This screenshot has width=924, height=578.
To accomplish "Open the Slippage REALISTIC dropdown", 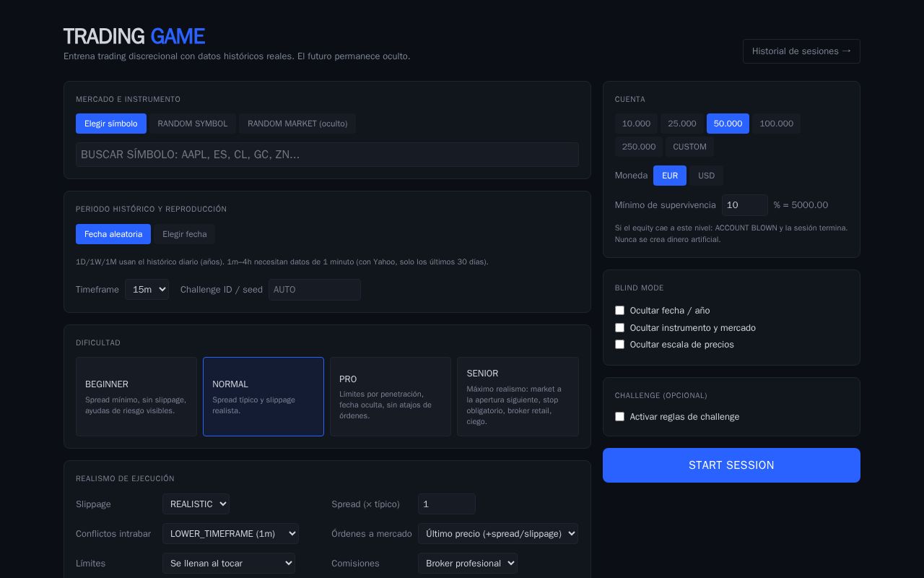I will (x=196, y=504).
